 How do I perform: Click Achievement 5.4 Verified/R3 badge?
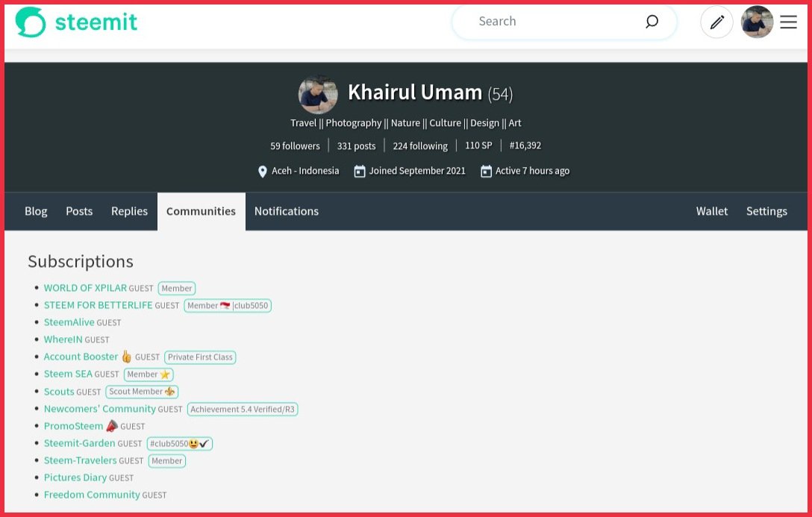coord(243,410)
